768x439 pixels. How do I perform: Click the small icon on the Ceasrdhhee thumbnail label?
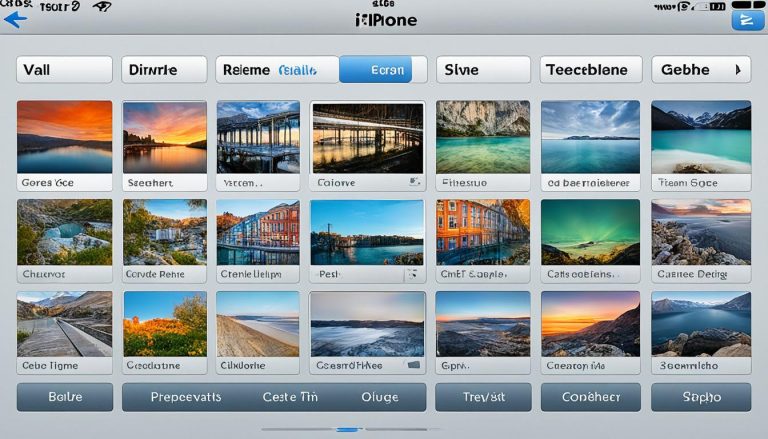pos(413,366)
